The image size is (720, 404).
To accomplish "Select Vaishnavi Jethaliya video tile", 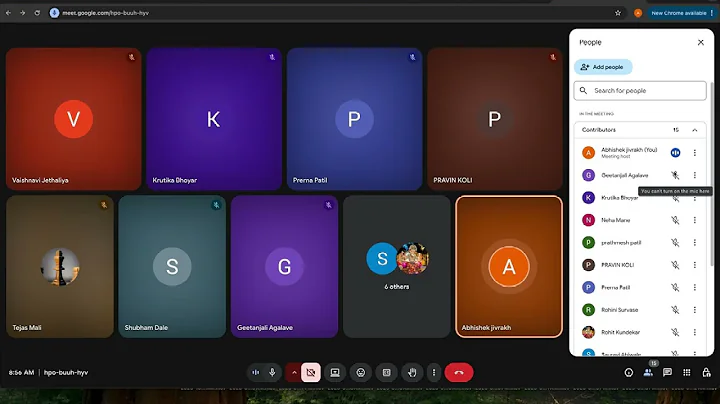I will click(73, 119).
